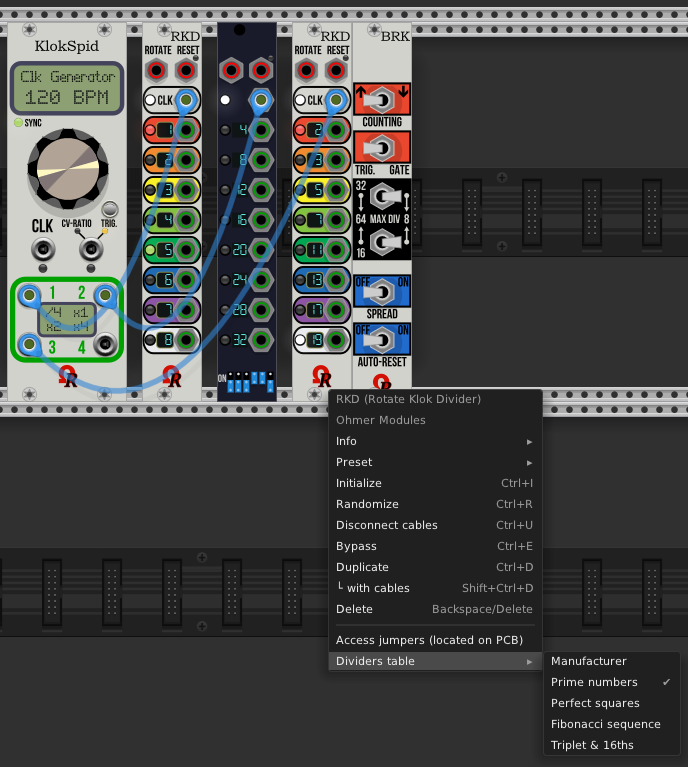Click the KlokSpid ratio display /4 x1
688x767 pixels.
click(67, 319)
